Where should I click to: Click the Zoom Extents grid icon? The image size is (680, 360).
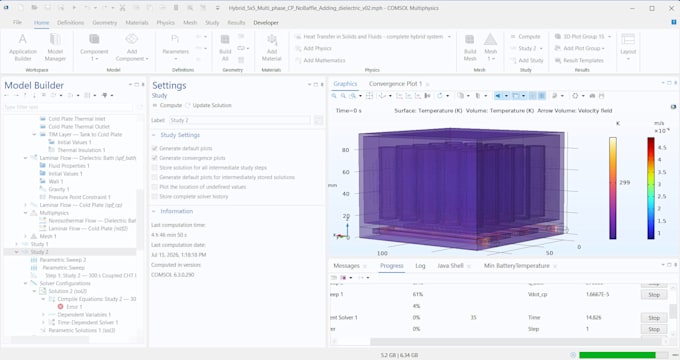click(x=369, y=95)
